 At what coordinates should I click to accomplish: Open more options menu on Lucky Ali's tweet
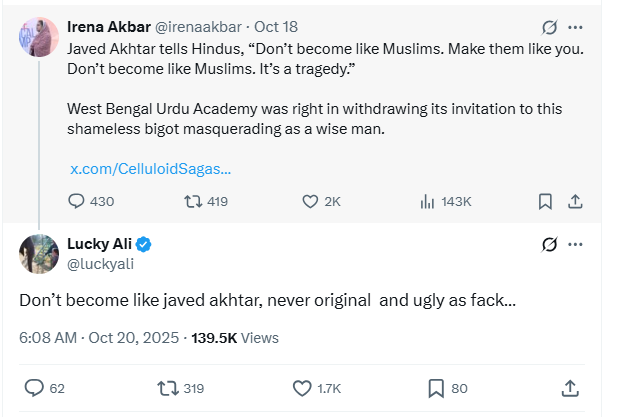click(x=576, y=244)
